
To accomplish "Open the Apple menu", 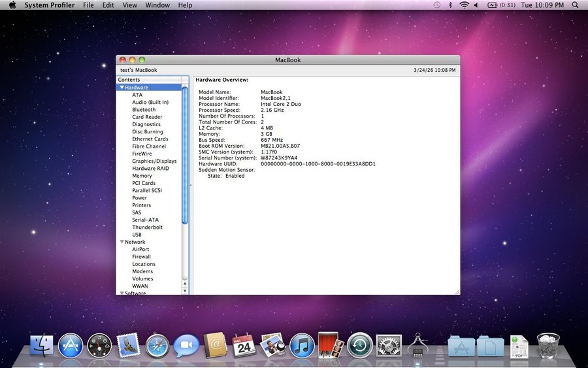I will (12, 5).
